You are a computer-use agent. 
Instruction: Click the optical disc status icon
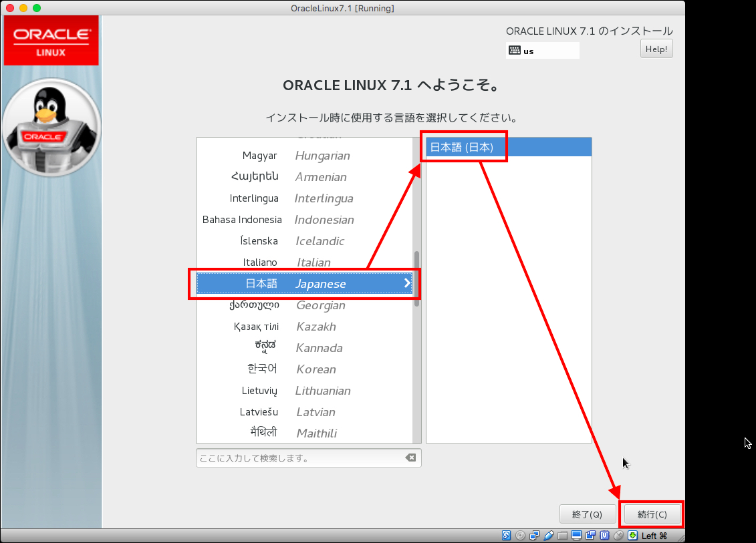pos(521,536)
